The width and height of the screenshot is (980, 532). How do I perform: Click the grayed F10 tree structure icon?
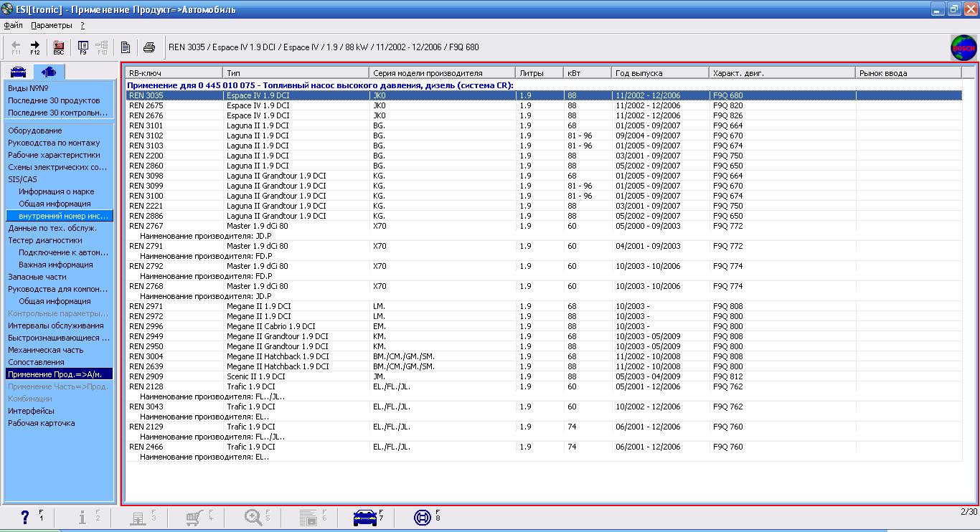tap(102, 47)
